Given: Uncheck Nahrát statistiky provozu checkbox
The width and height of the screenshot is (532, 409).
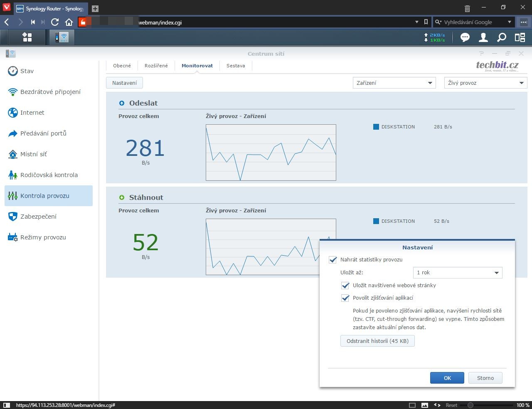Looking at the screenshot, I should [332, 260].
